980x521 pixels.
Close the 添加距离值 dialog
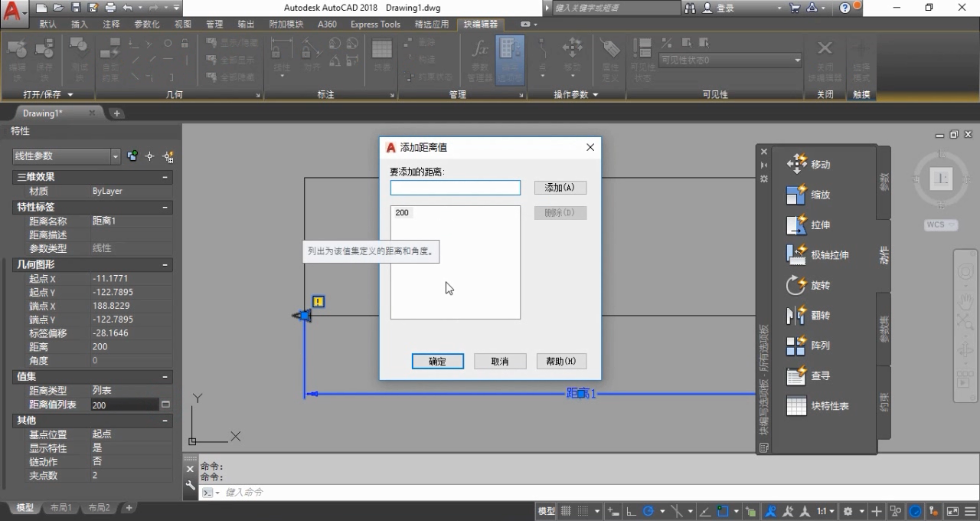click(x=590, y=147)
